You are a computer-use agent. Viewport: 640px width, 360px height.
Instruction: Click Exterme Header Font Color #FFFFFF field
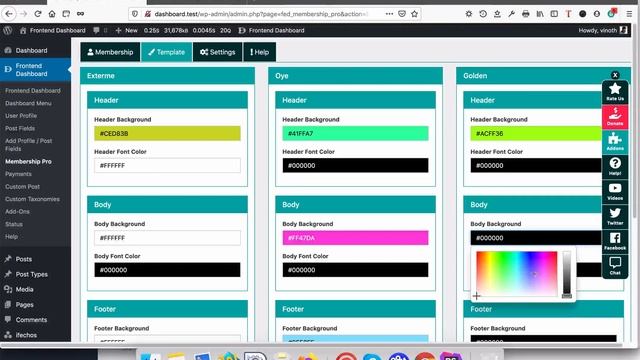click(x=167, y=165)
